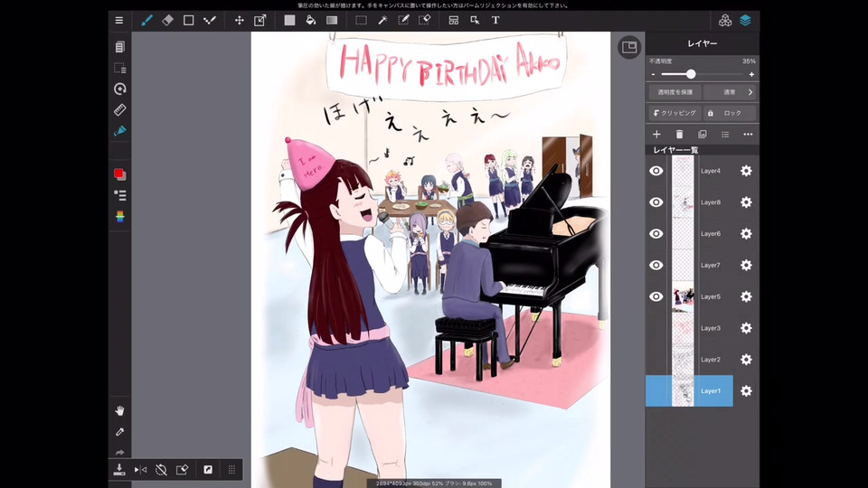Increase opacity with the plus button
This screenshot has height=488, width=868.
point(751,74)
